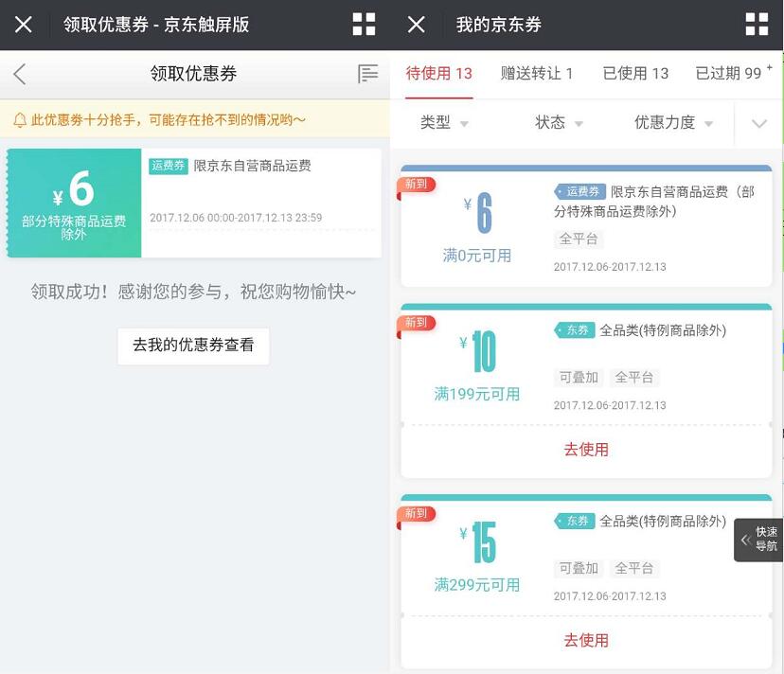The height and width of the screenshot is (674, 784).
Task: Click the validity period 2017.12.06 00:00-2017.12.13 23:59
Action: pos(236,218)
